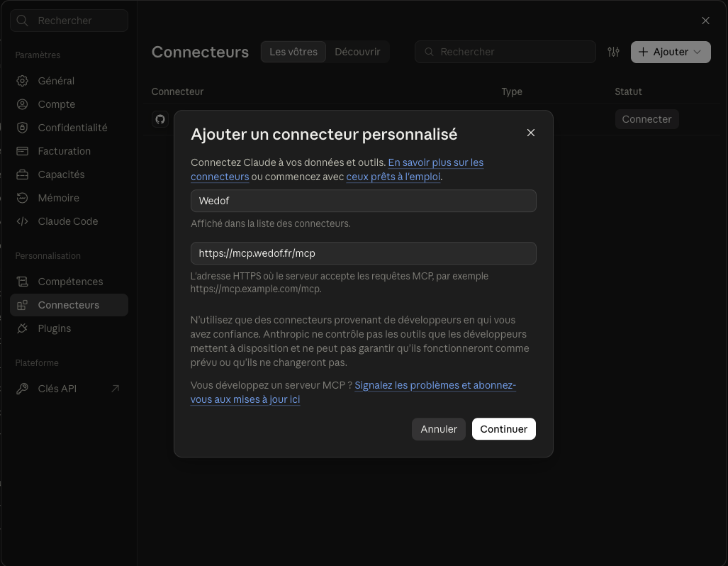Open Mémoire section

pos(69,198)
